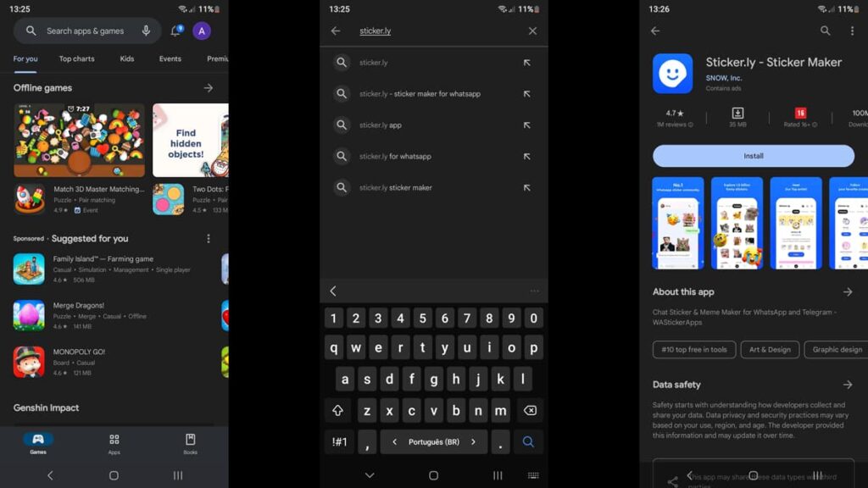This screenshot has width=868, height=488.
Task: Switch to the Top charts tab
Action: [x=77, y=59]
